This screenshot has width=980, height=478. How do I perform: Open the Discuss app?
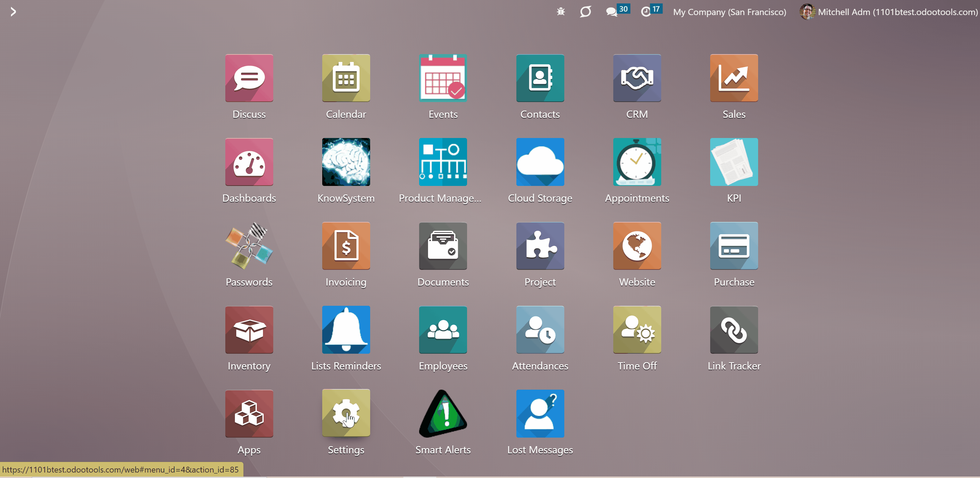click(x=249, y=78)
